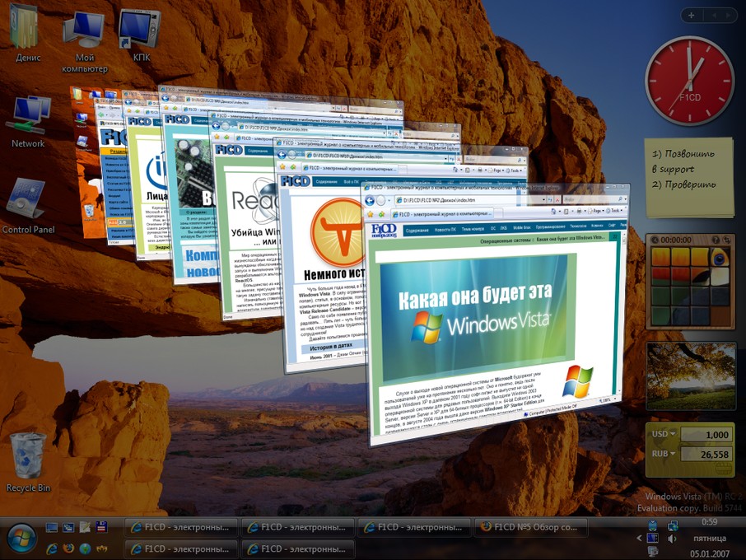Click the Show Desktop quick launch icon

coord(52,527)
